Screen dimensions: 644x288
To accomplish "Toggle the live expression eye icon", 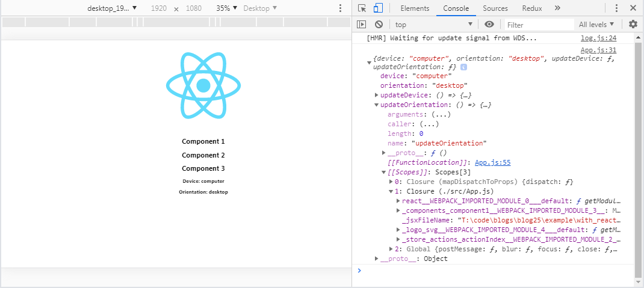I will [x=489, y=25].
